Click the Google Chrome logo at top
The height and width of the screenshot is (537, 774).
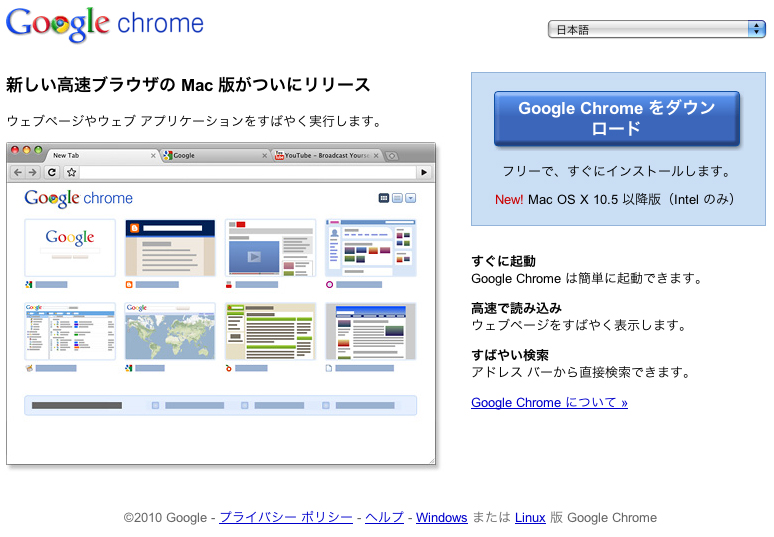[105, 24]
